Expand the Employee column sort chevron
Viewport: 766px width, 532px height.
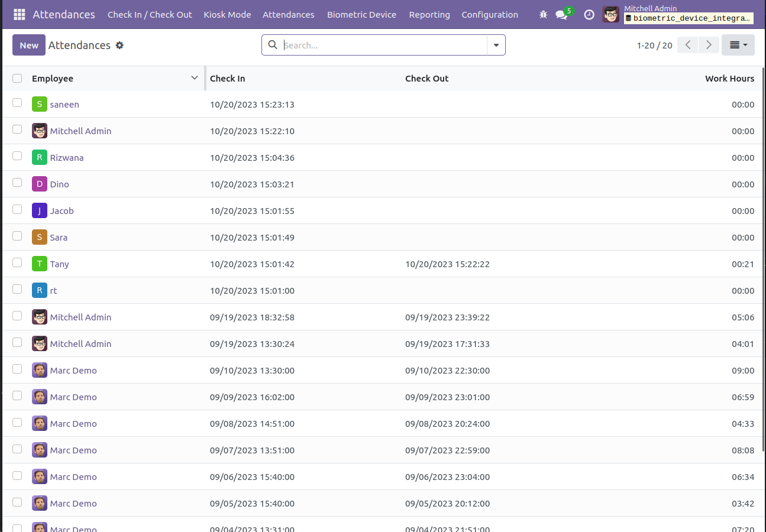click(195, 78)
